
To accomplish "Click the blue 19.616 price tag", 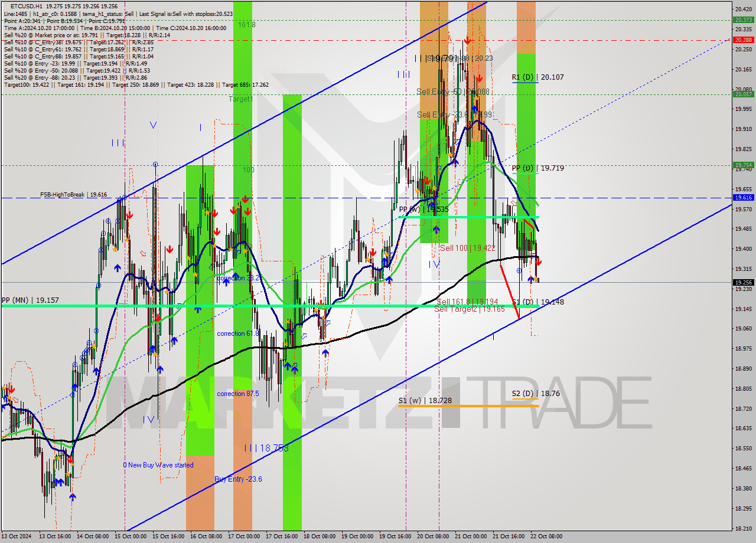I will tap(743, 197).
